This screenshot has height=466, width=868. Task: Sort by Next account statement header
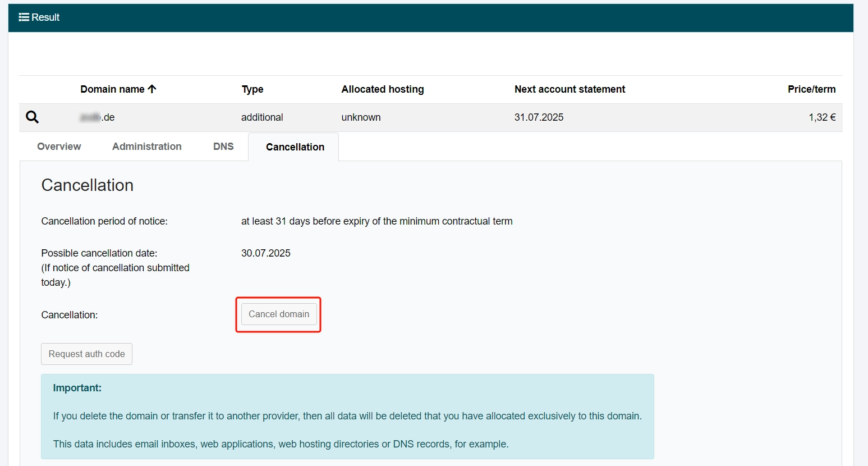point(570,89)
